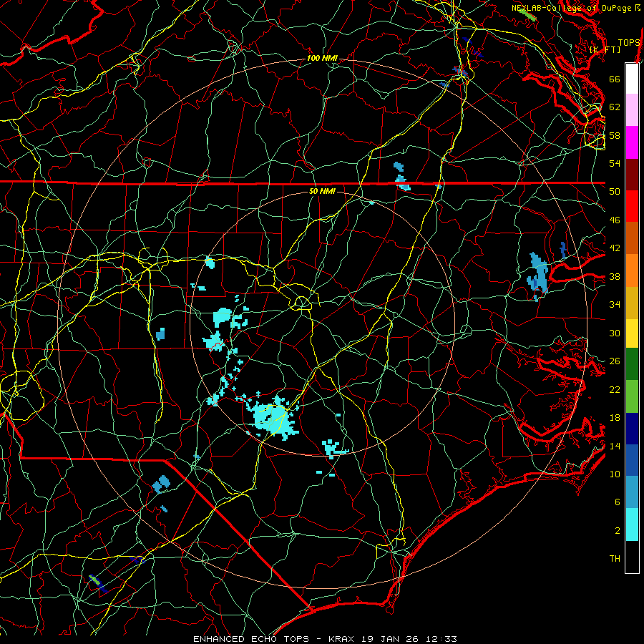Choose the light green legend swatch
The width and height of the screenshot is (644, 644).
point(632,396)
